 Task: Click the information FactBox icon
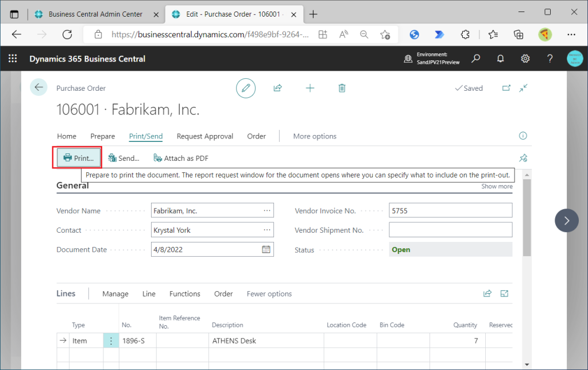point(523,136)
